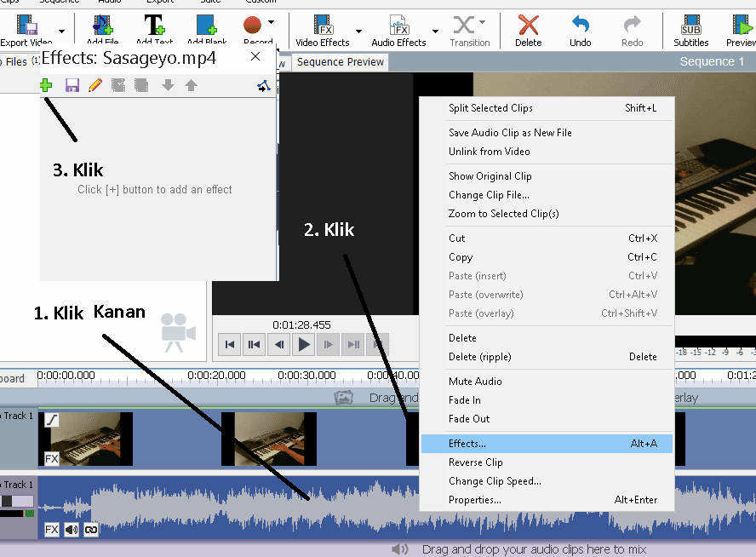Expand the Record dropdown arrow
Image resolution: width=756 pixels, height=557 pixels.
(x=271, y=22)
